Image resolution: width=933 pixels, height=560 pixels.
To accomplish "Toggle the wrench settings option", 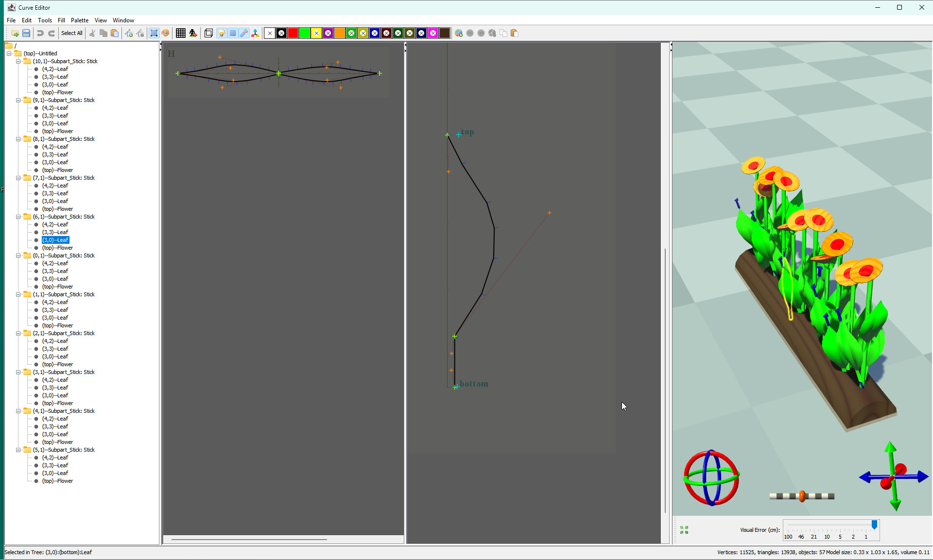I will pyautogui.click(x=244, y=33).
